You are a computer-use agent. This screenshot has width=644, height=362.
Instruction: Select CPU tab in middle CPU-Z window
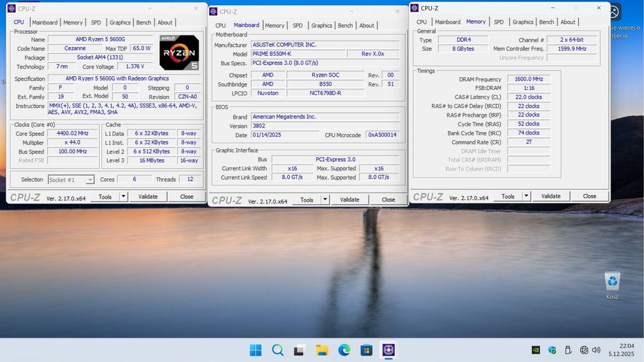tap(220, 26)
